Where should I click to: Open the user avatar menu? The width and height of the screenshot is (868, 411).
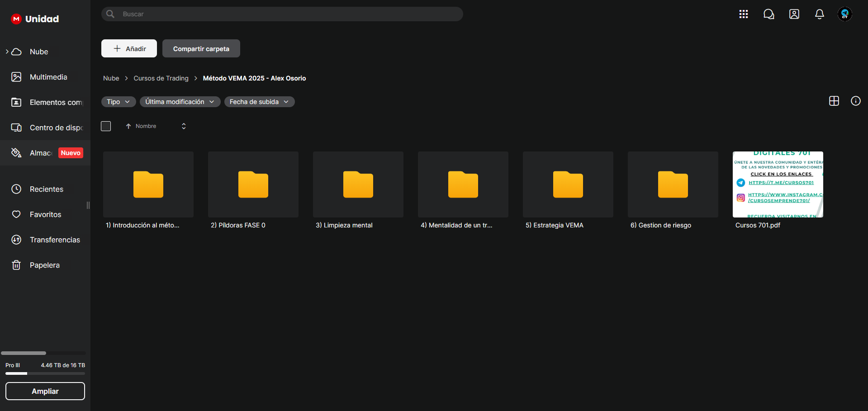845,14
